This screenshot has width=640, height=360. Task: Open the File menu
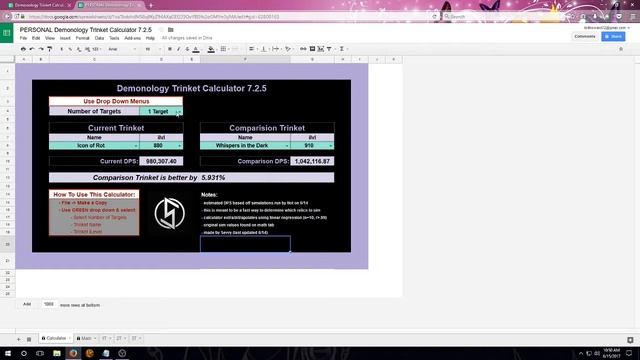[x=23, y=38]
